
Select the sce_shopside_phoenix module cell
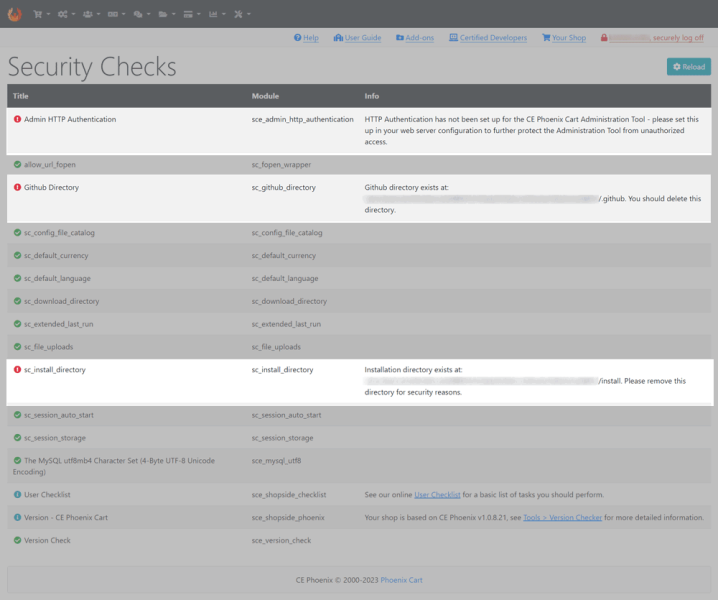pyautogui.click(x=288, y=518)
